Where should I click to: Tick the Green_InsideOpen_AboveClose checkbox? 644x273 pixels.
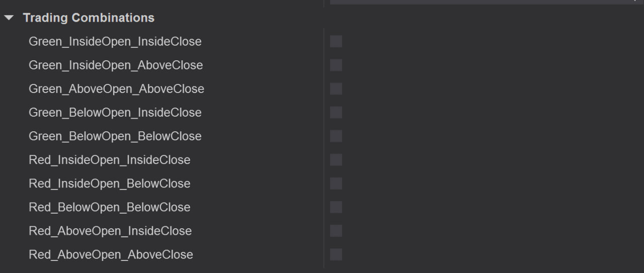click(336, 65)
